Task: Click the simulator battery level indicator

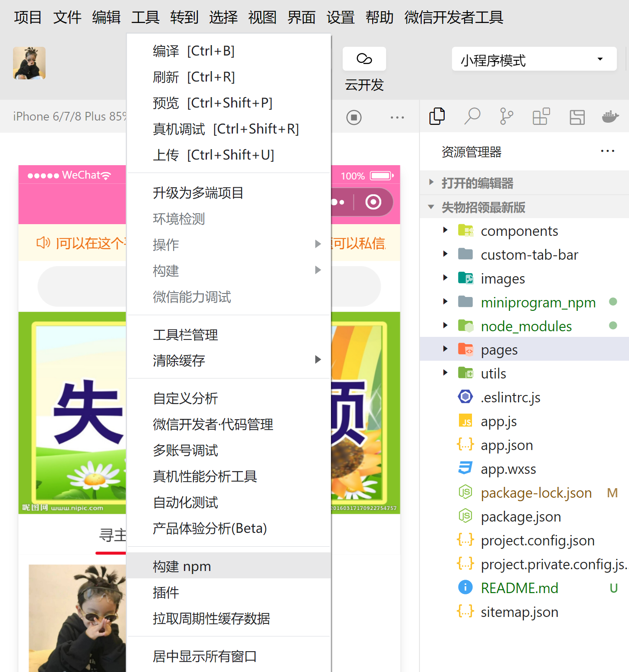Action: 380,176
